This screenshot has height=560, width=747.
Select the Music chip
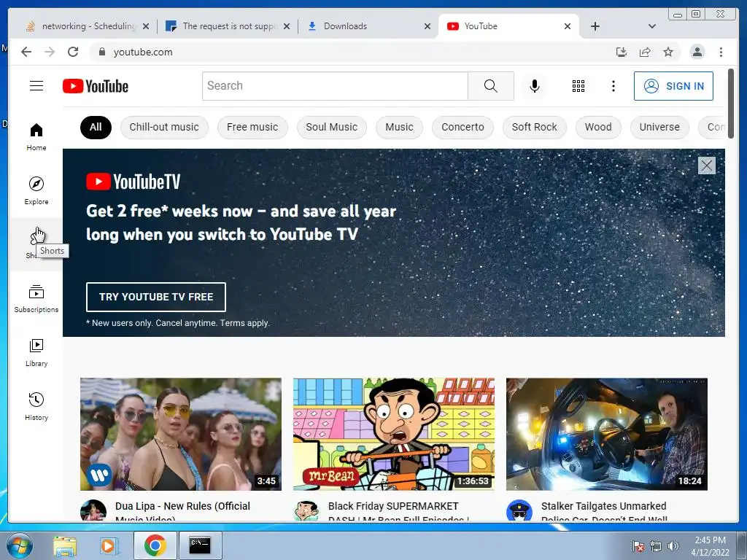[399, 127]
